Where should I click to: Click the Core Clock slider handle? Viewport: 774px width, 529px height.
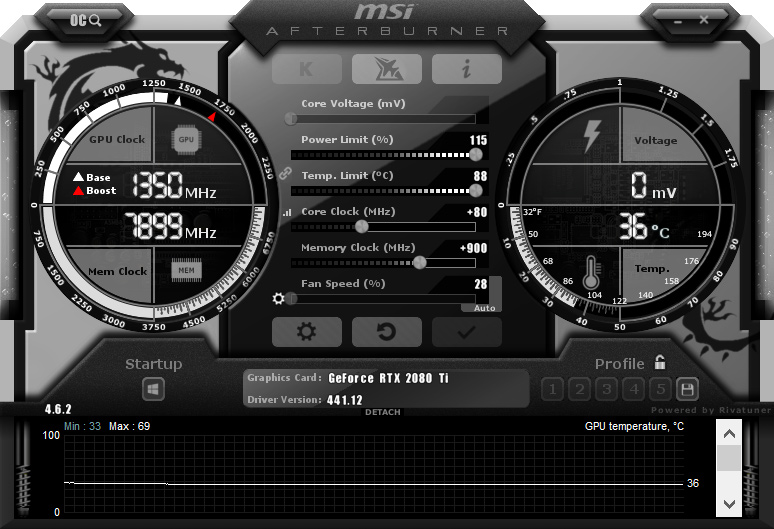pos(362,227)
